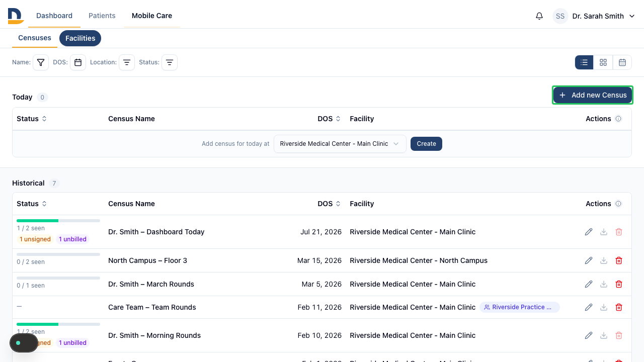Click progress bar of March Rounds census
This screenshot has height=362, width=644.
[58, 278]
